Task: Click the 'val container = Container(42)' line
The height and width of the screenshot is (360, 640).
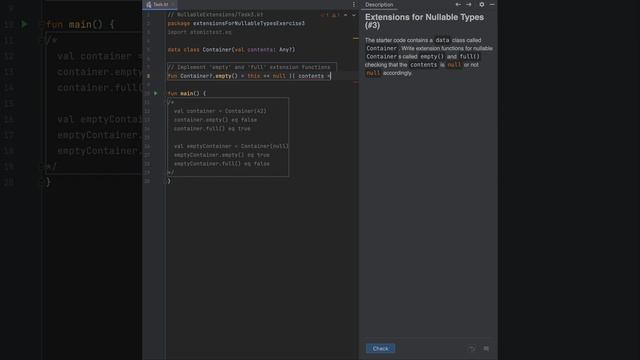Action: pyautogui.click(x=220, y=111)
